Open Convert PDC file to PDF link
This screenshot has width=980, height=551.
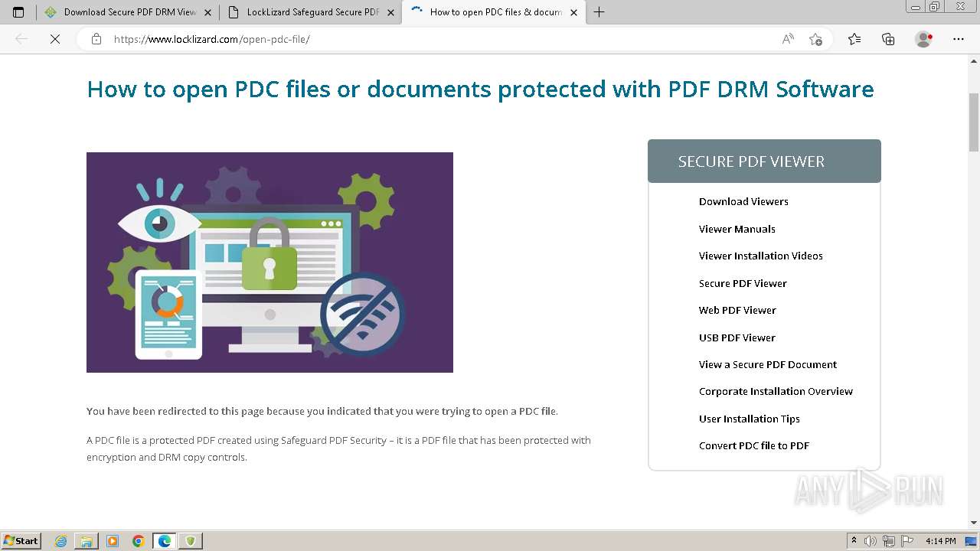coord(753,445)
